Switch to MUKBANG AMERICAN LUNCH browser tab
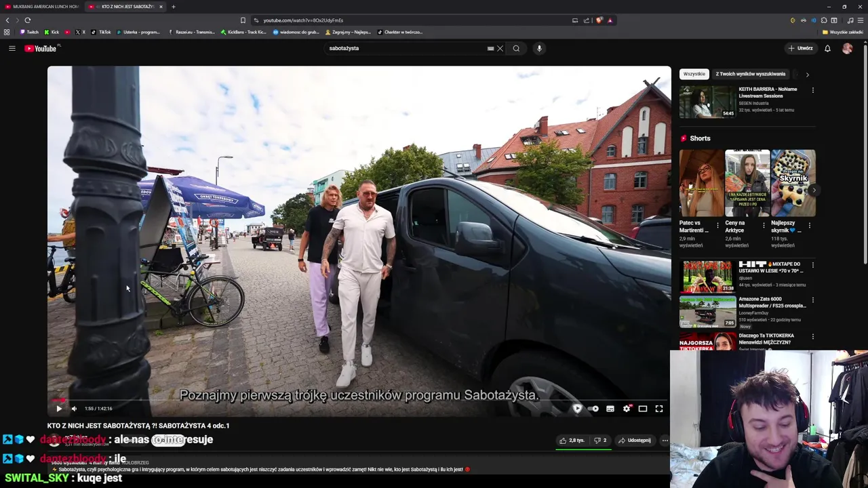868x488 pixels. (42, 7)
